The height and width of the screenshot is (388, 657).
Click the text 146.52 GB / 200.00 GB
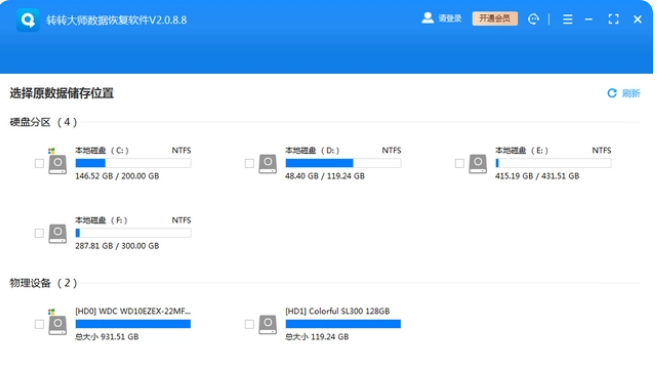coord(117,176)
